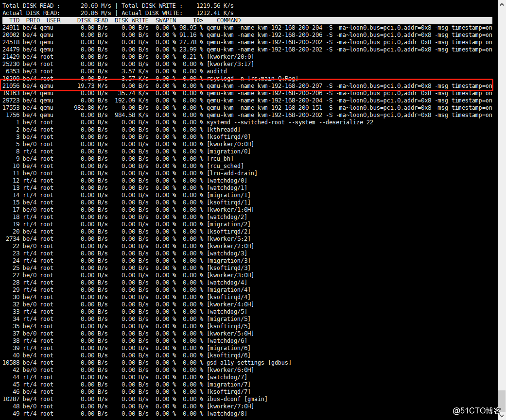Click the 91.16 % IO value
This screenshot has width=506, height=420.
(x=192, y=35)
